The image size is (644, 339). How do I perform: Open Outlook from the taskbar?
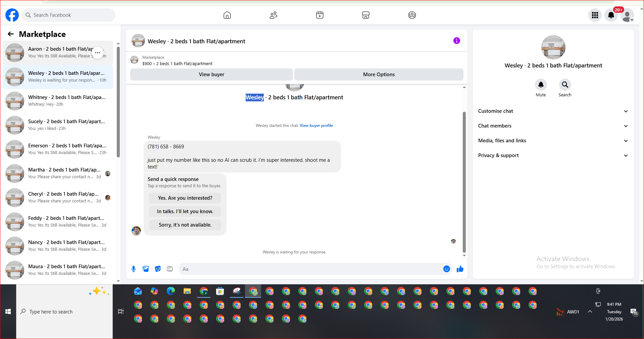tap(138, 291)
